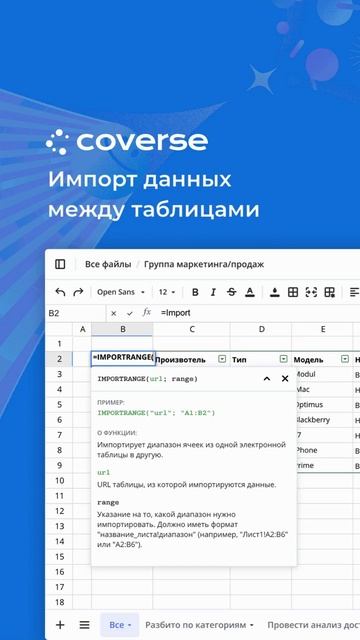The height and width of the screenshot is (640, 360).
Task: Open the Модель column filter dropdown
Action: point(345,359)
